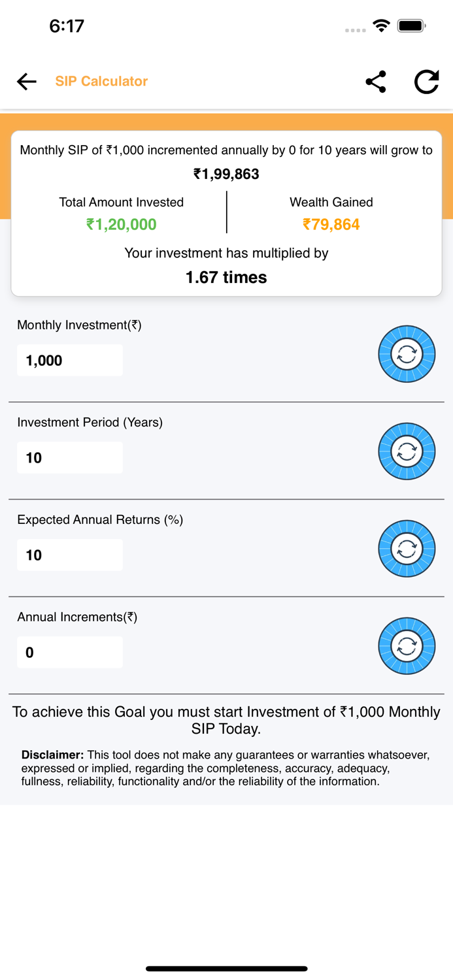The height and width of the screenshot is (980, 453).
Task: Reset Annual Increments using its circular icon
Action: (x=406, y=645)
